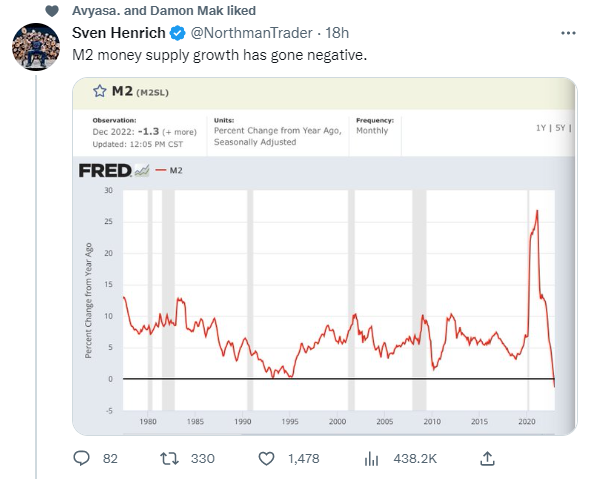
Task: Click the 18h timestamp link
Action: click(x=337, y=33)
